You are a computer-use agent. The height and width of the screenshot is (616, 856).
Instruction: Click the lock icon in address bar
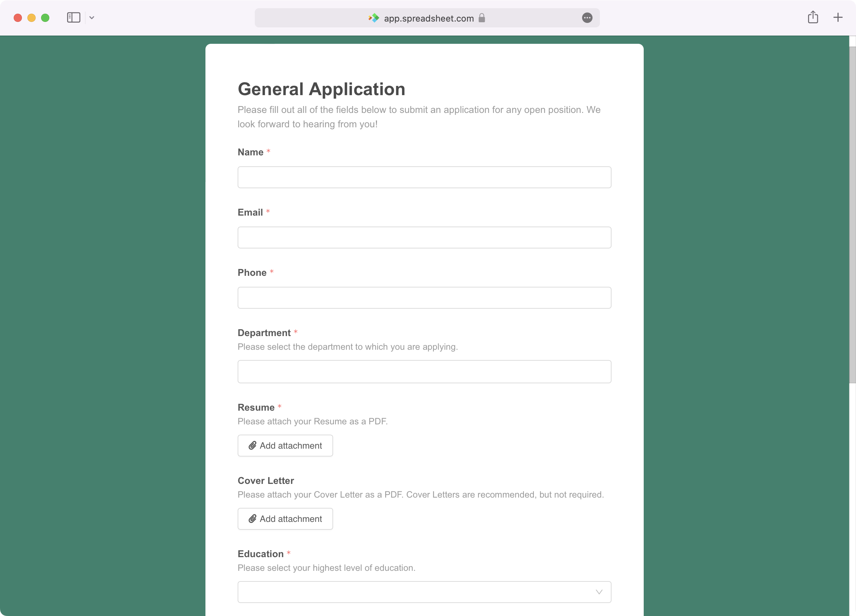click(482, 18)
